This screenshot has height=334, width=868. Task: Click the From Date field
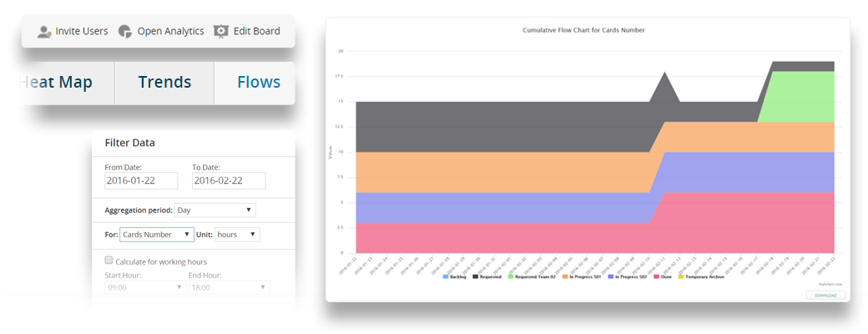tap(141, 180)
